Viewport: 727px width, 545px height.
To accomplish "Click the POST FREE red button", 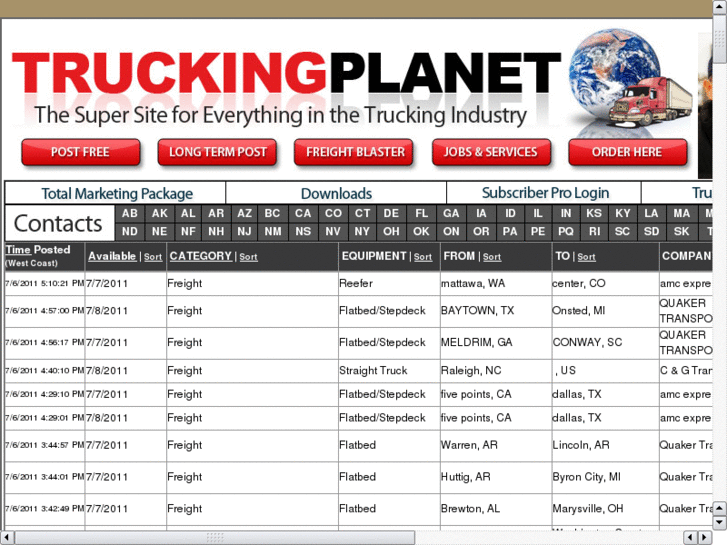I will pyautogui.click(x=81, y=152).
